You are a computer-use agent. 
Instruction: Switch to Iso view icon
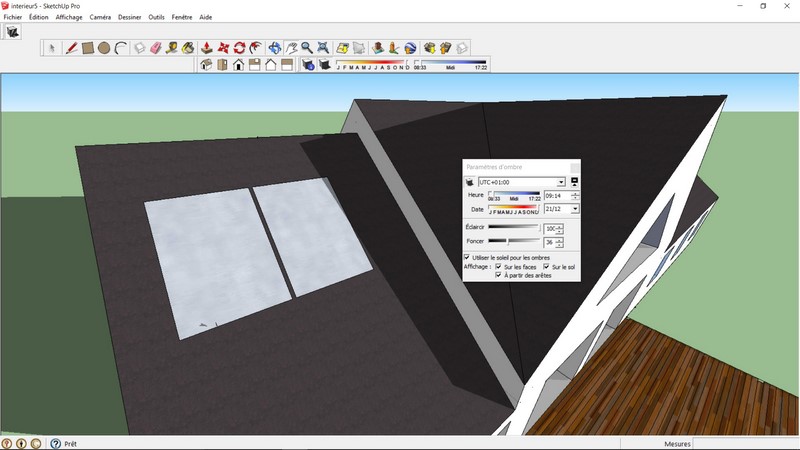tap(206, 65)
